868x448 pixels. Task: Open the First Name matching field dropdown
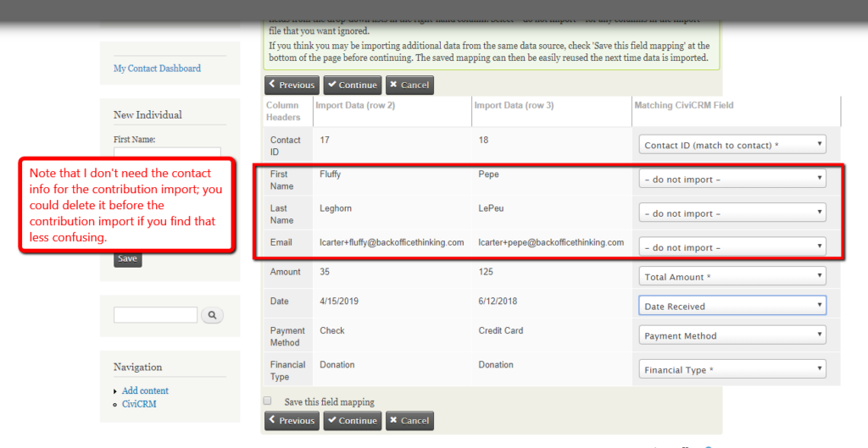point(732,180)
